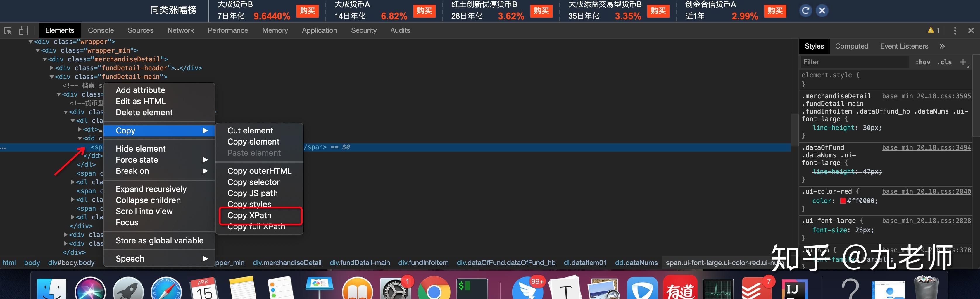Toggle the :hov pseudo-class panel
Viewport: 980px width, 299px height.
coord(923,62)
